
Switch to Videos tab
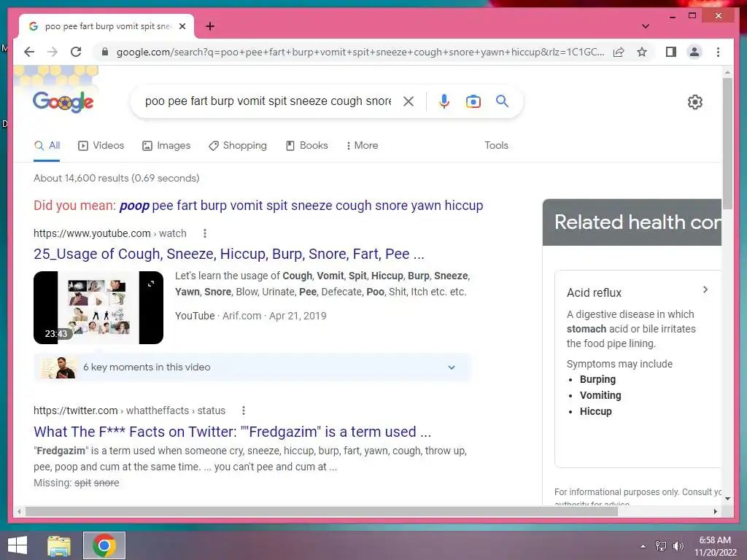point(101,145)
